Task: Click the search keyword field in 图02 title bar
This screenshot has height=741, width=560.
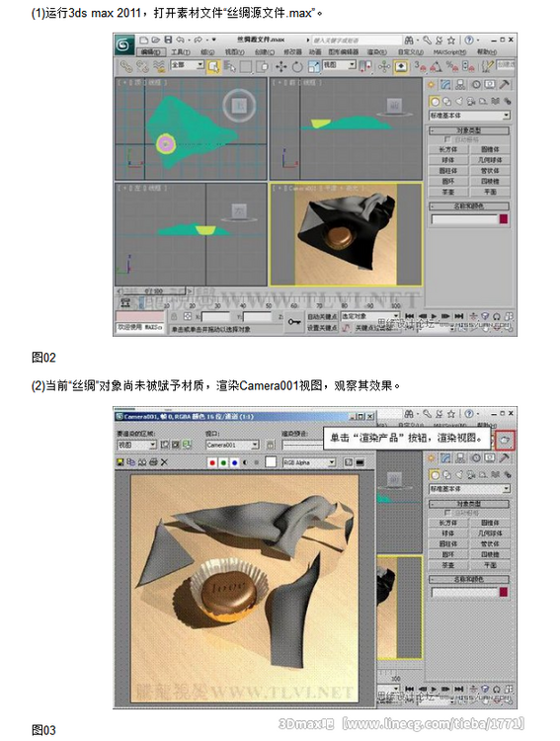Action: pos(357,41)
